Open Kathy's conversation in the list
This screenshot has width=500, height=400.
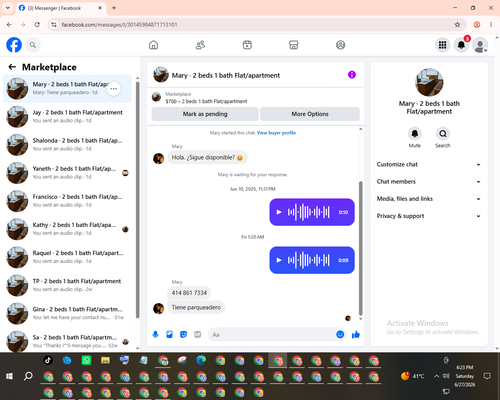67,229
